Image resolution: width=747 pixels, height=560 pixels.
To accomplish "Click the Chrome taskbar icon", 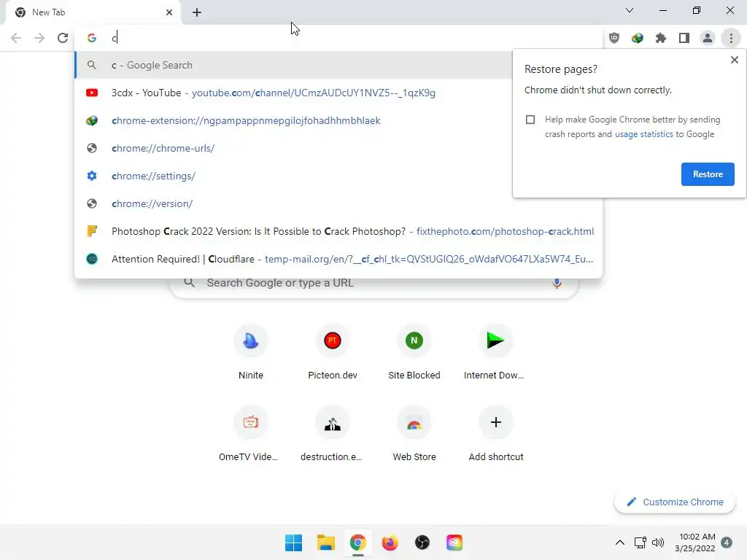I will tap(357, 542).
